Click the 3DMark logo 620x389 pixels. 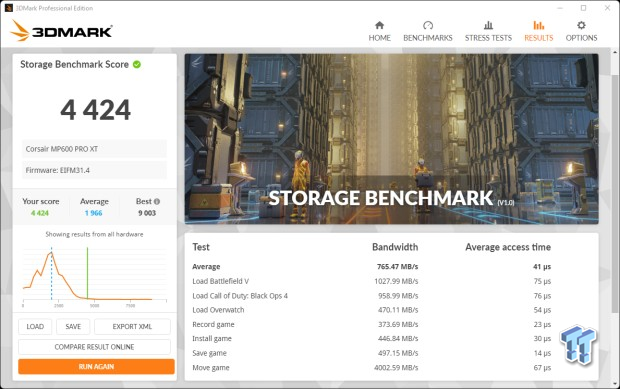(62, 30)
